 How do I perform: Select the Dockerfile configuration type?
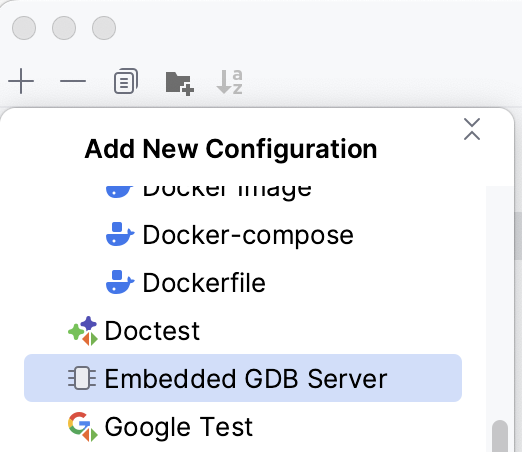243,282
